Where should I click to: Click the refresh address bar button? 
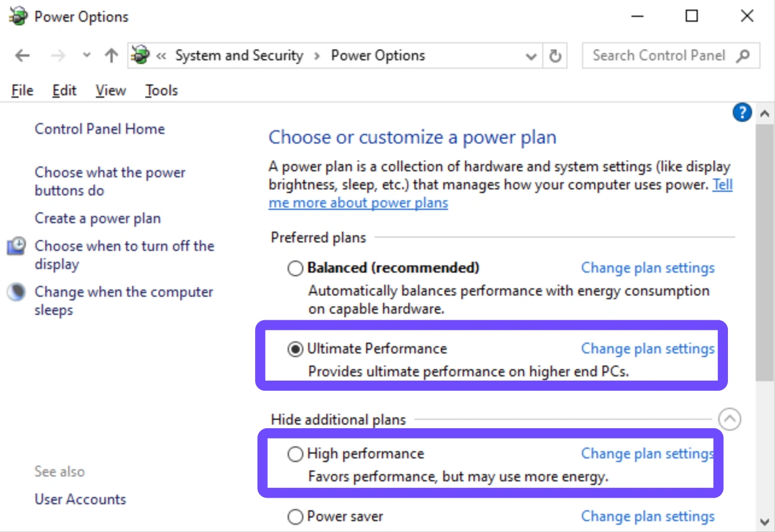pyautogui.click(x=555, y=56)
